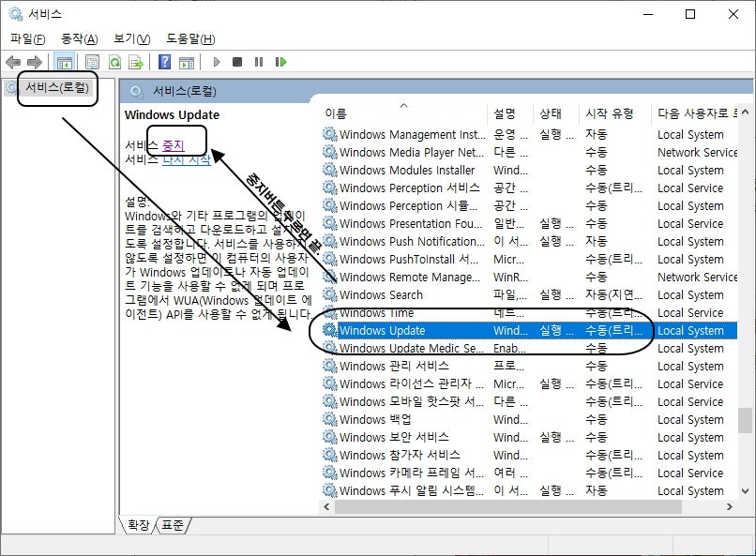Toggle the action pane toolbar icon
The image size is (756, 556).
[187, 62]
